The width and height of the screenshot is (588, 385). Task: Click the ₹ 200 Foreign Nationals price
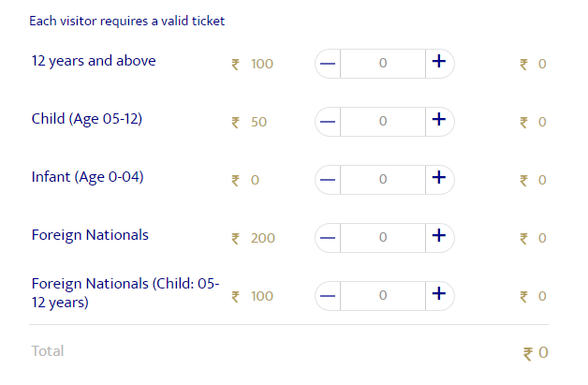coord(254,238)
